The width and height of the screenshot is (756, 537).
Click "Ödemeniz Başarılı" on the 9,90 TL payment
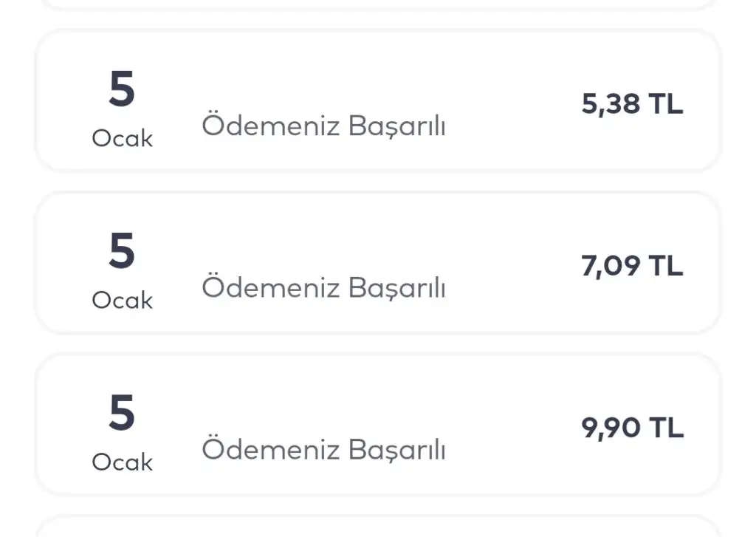click(x=323, y=449)
